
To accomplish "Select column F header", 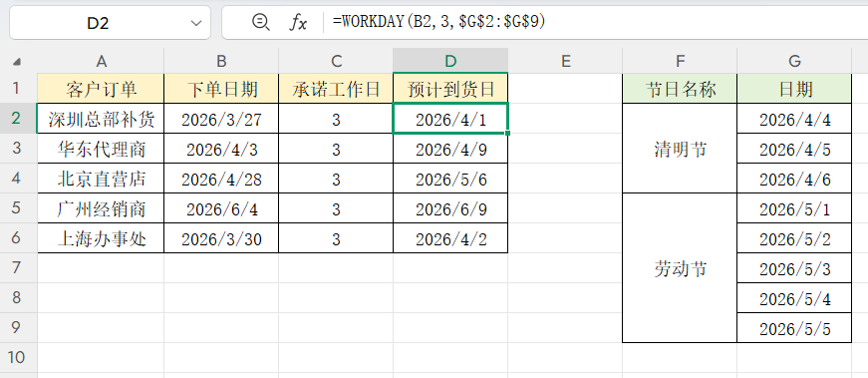I will tap(680, 61).
